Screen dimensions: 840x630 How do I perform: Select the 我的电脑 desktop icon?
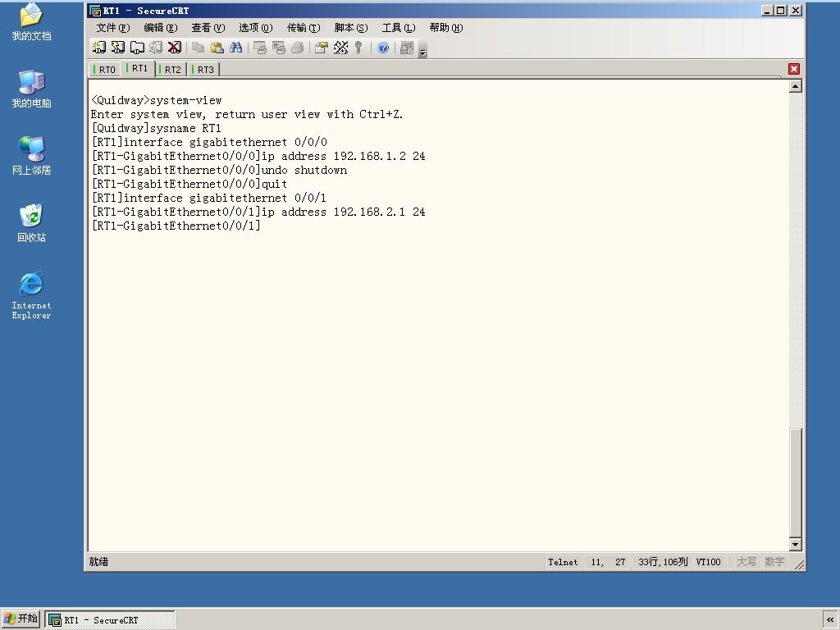32,89
